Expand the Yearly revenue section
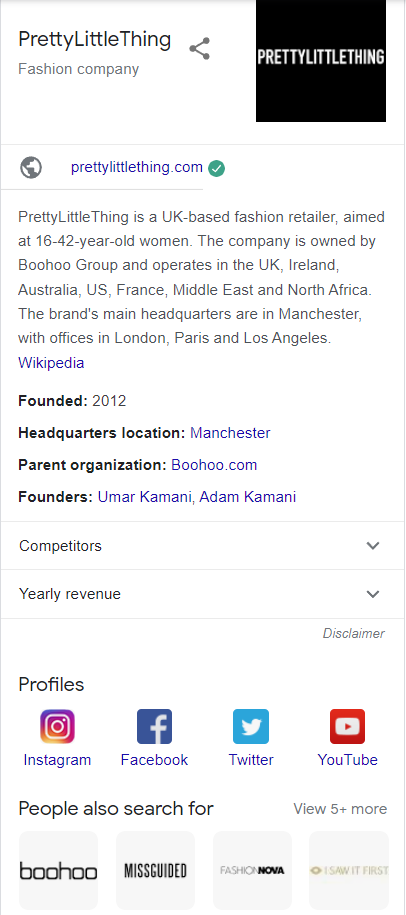This screenshot has height=915, width=406. [202, 594]
